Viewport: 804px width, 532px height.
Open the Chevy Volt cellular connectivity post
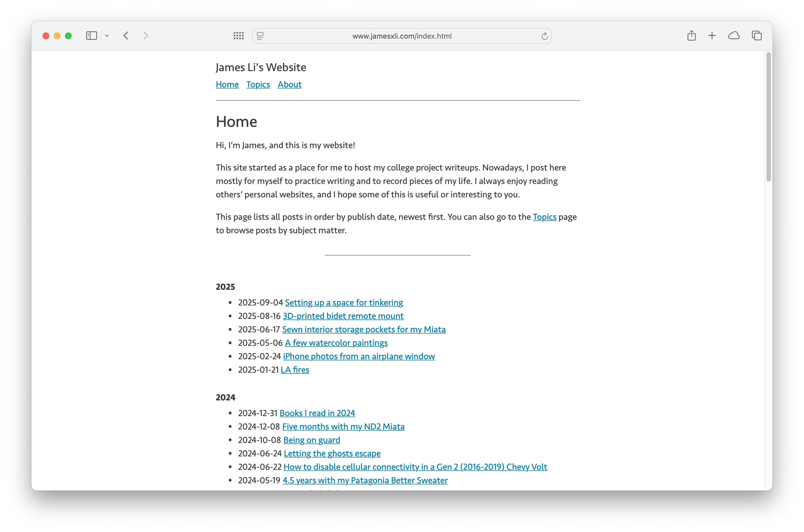click(x=415, y=467)
